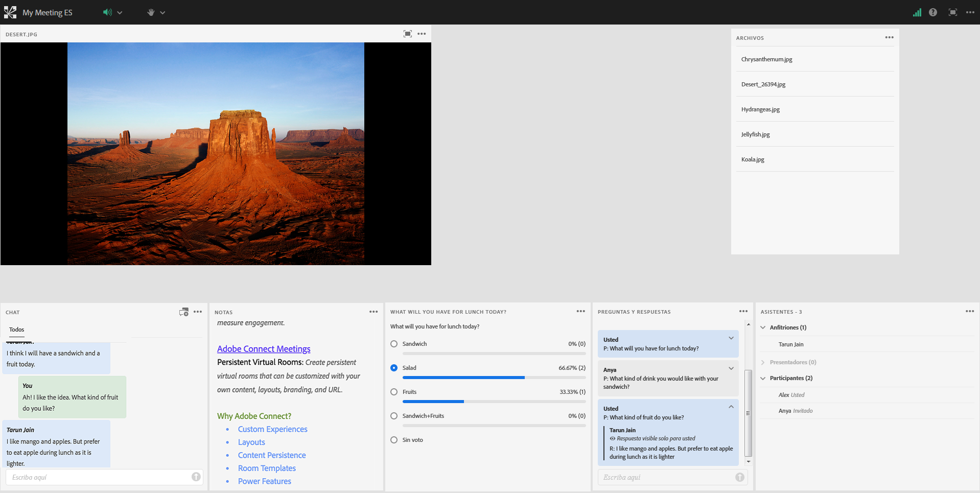The height and width of the screenshot is (493, 980).
Task: Select Chrysanthemum.jpg in Archivos
Action: [x=815, y=59]
